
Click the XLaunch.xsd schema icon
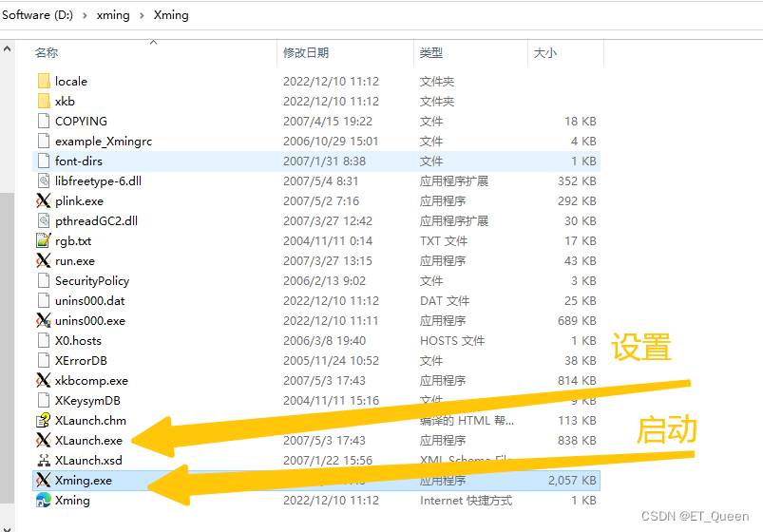point(44,461)
